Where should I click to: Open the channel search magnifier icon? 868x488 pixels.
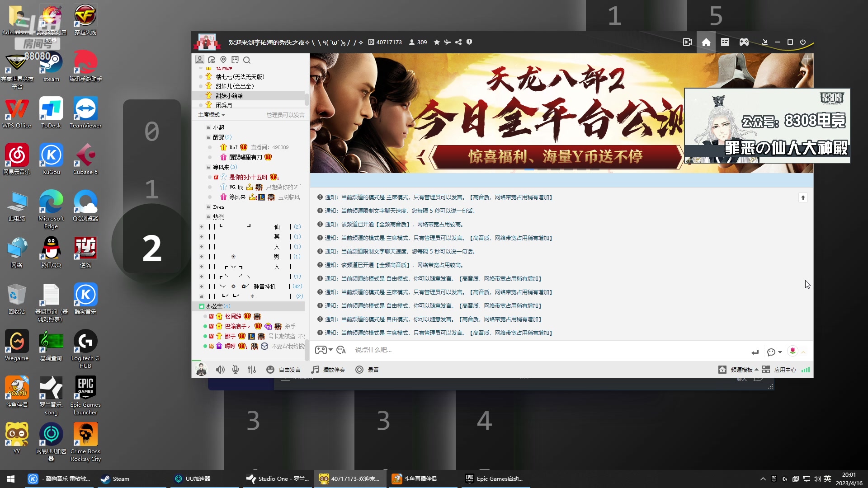tap(247, 60)
